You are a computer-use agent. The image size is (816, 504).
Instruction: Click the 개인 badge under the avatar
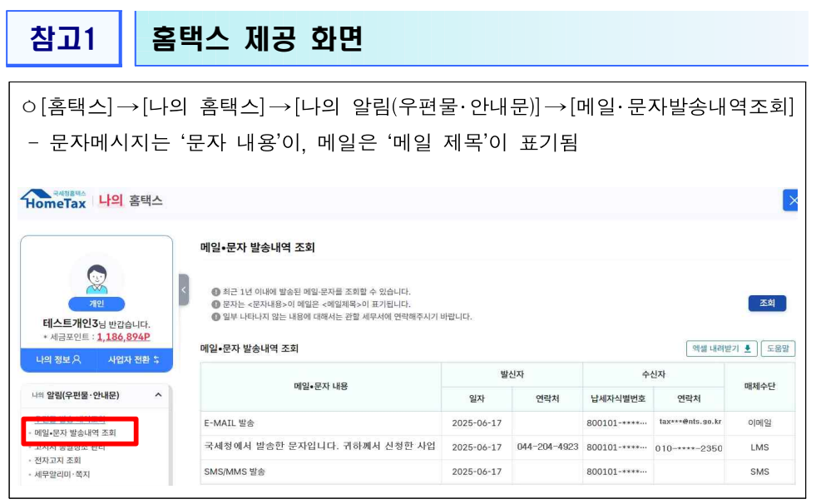[x=96, y=304]
